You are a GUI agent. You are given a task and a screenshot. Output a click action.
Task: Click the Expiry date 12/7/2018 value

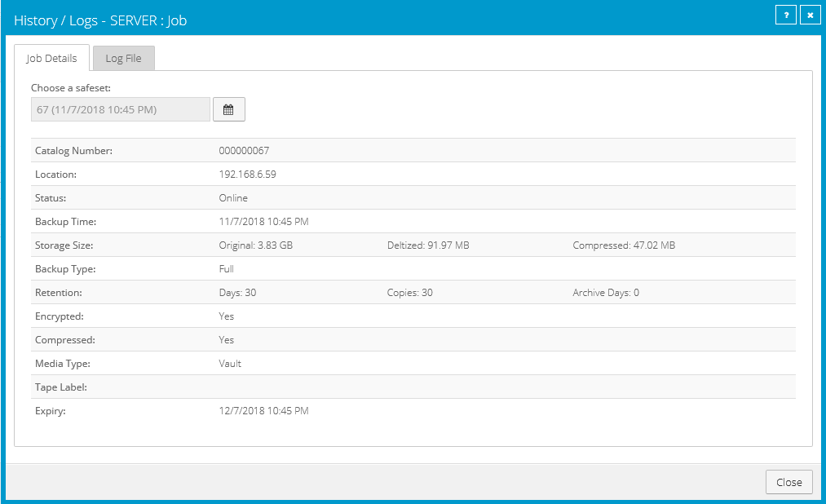[263, 411]
